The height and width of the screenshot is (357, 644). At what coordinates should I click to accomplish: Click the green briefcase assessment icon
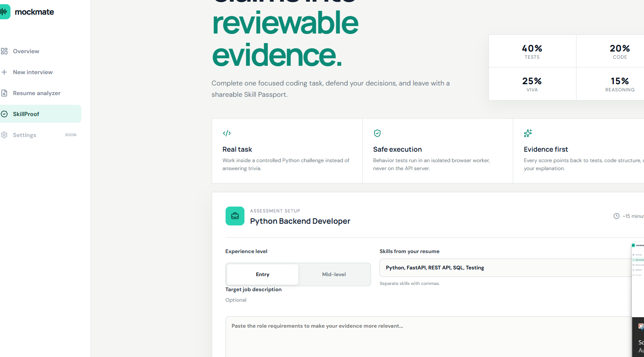point(235,216)
